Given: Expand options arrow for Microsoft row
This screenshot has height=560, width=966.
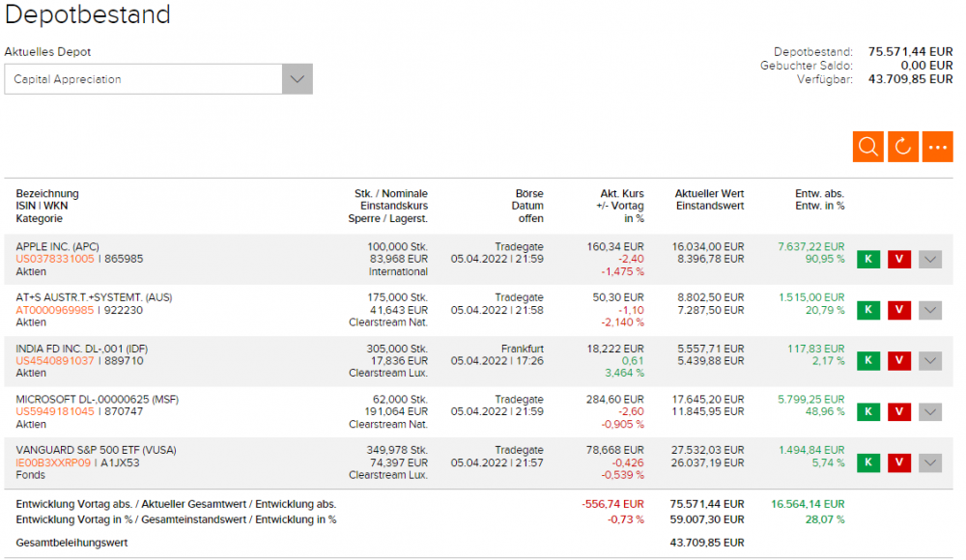Looking at the screenshot, I should click(930, 412).
